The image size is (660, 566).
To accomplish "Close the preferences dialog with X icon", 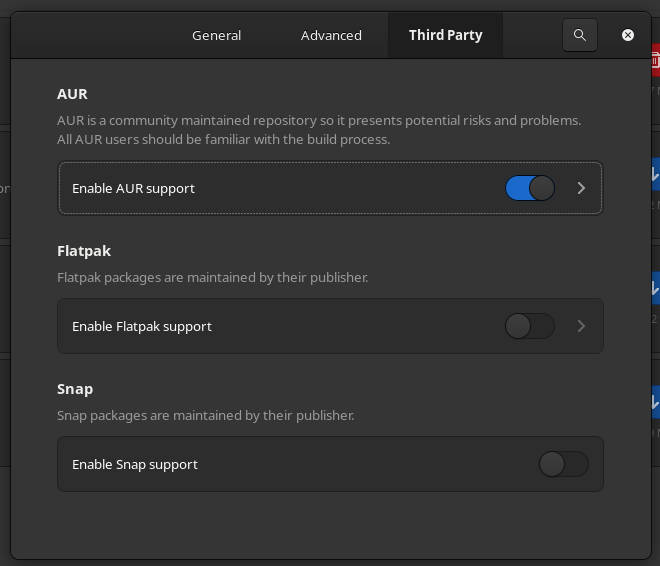I will point(628,35).
